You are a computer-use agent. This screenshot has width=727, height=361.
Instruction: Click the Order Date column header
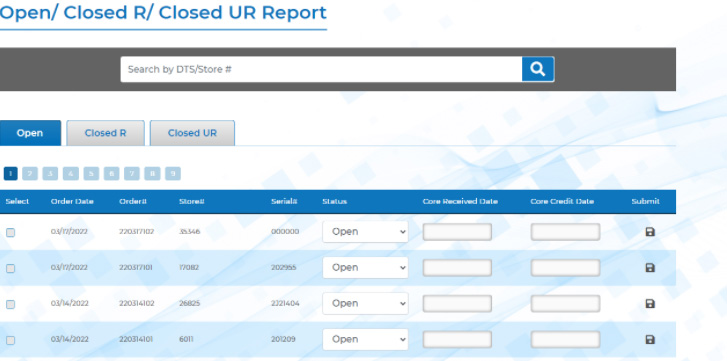[72, 202]
